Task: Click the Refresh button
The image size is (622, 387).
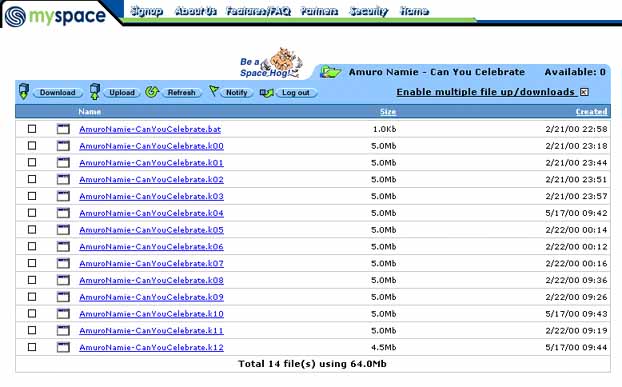Action: tap(181, 93)
